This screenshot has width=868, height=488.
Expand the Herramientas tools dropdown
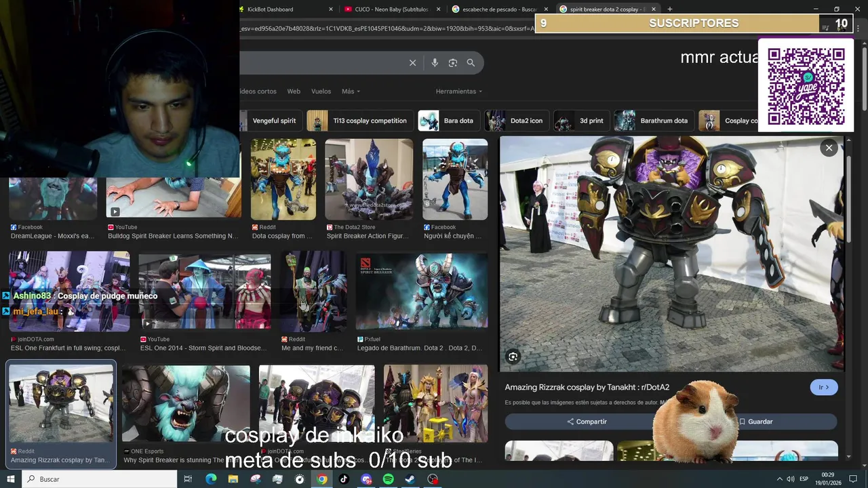459,91
